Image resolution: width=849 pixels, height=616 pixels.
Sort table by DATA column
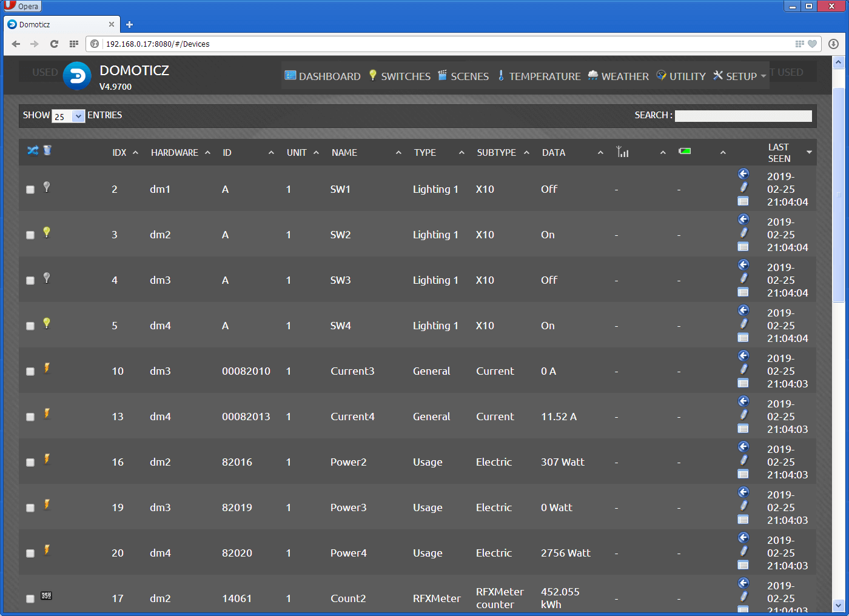[x=572, y=153]
